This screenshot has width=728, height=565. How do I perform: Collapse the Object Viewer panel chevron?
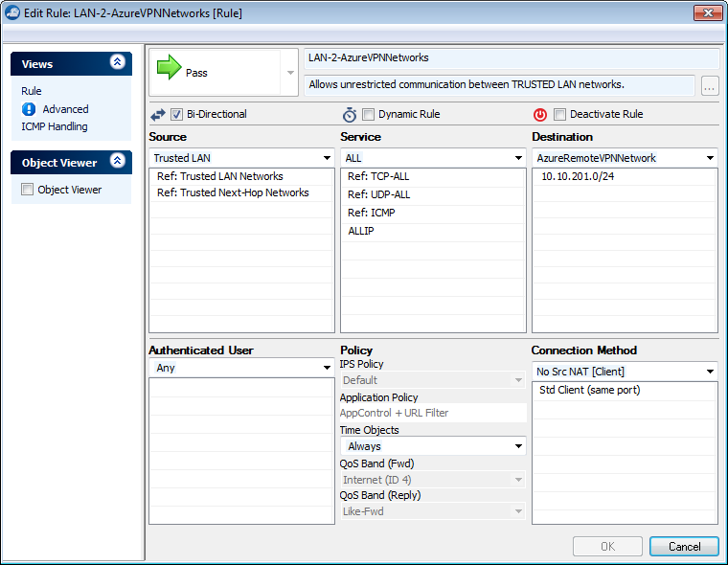pos(118,161)
